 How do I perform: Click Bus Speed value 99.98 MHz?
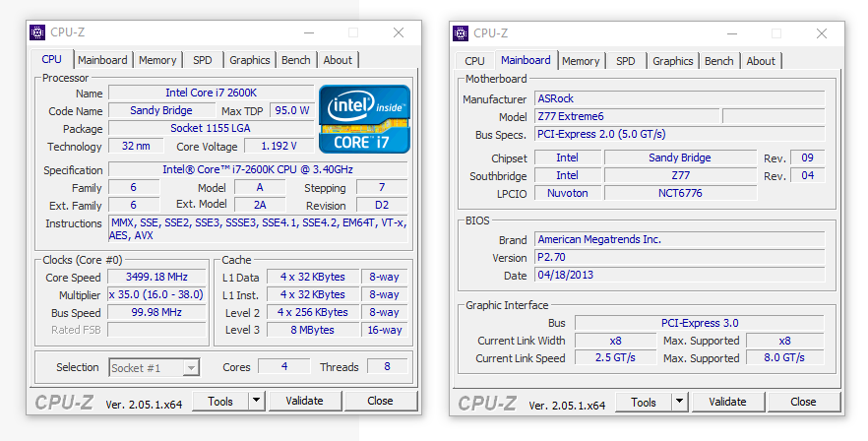156,312
